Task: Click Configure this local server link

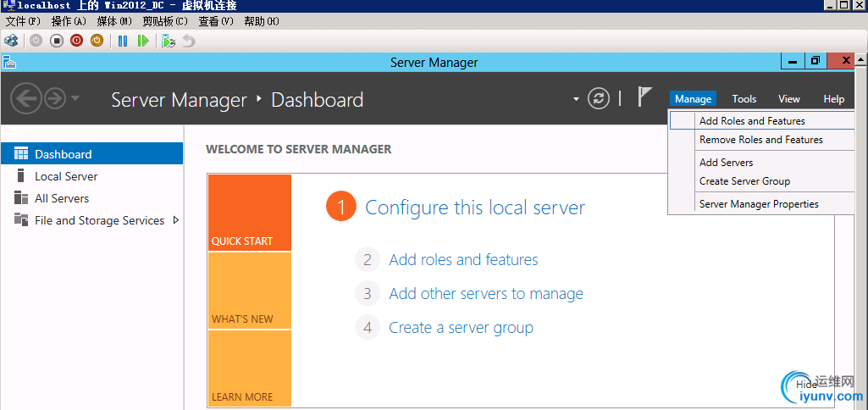Action: (475, 208)
